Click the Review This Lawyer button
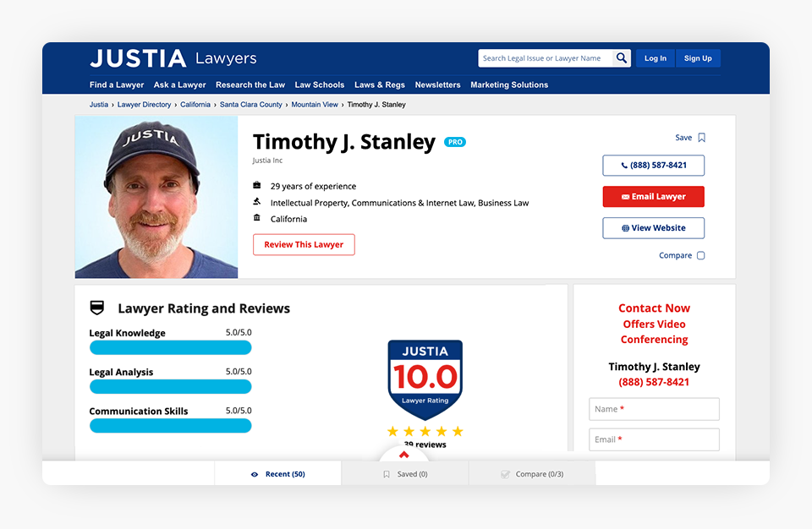The height and width of the screenshot is (529, 812). (304, 244)
